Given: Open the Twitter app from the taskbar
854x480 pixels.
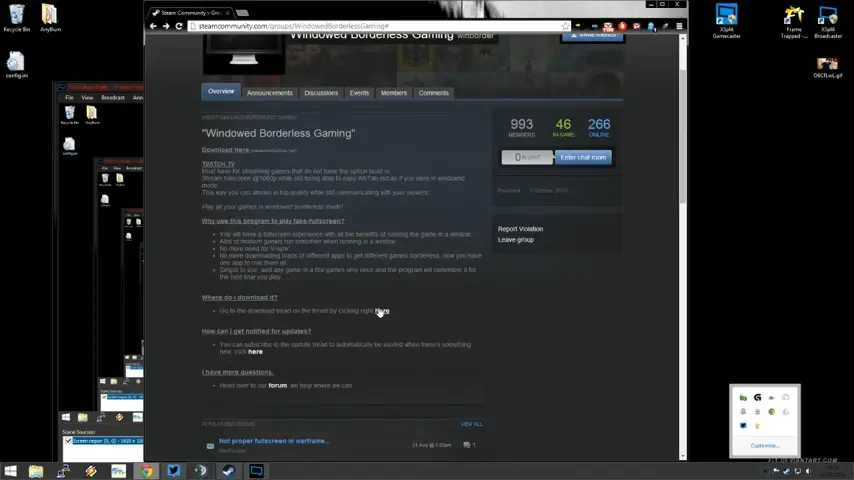Looking at the screenshot, I should (174, 471).
